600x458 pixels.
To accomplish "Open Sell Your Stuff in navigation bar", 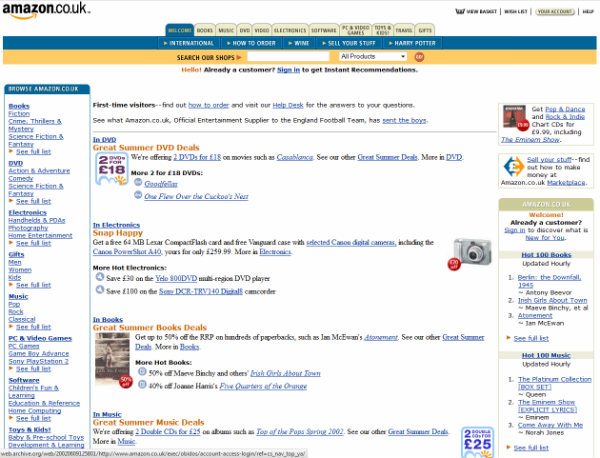I will [349, 43].
